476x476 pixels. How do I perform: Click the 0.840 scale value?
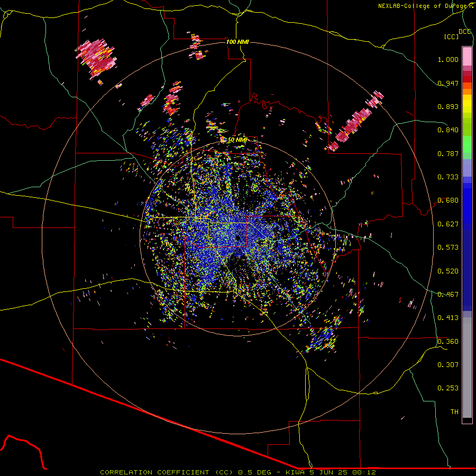[448, 130]
